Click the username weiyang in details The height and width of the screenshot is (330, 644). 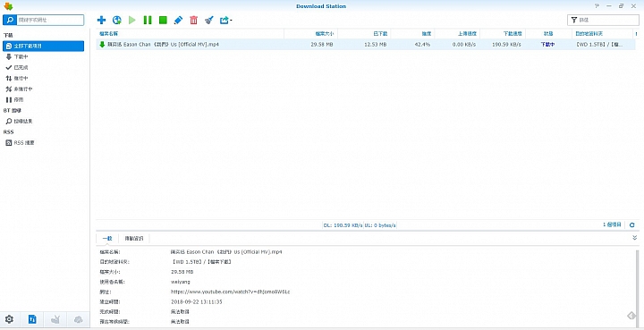pos(181,282)
